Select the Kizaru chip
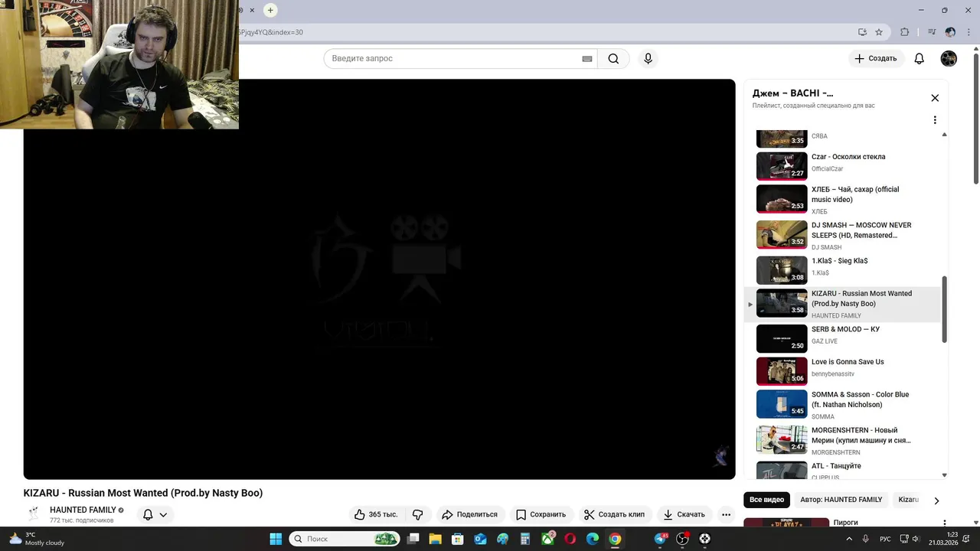980x551 pixels. tap(908, 500)
